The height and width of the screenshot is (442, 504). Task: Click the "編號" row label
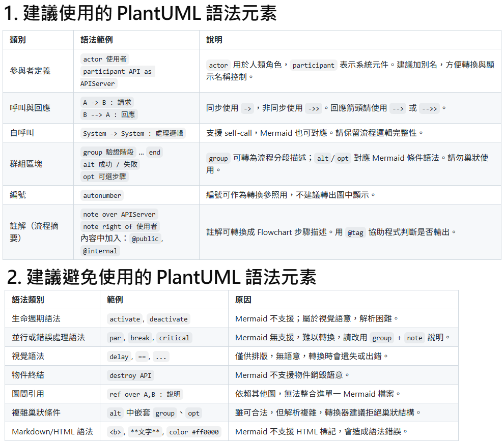18,195
